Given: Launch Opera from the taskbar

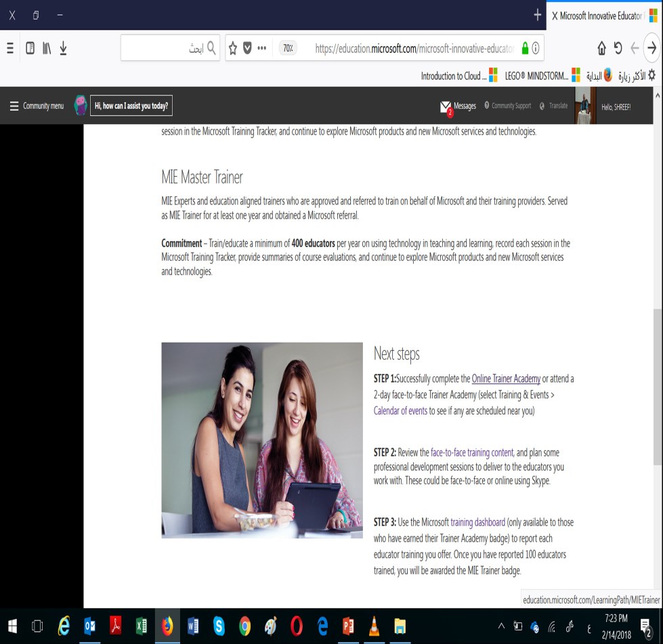Looking at the screenshot, I should [x=297, y=626].
